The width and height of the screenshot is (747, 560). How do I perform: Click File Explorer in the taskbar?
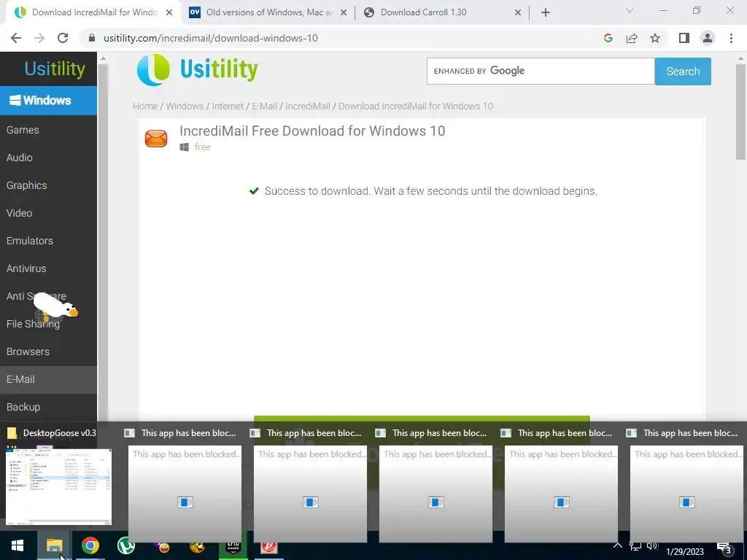point(54,545)
